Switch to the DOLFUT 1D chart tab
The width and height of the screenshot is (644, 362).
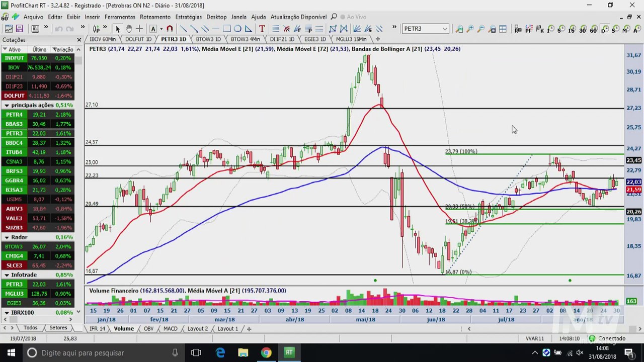click(x=138, y=39)
